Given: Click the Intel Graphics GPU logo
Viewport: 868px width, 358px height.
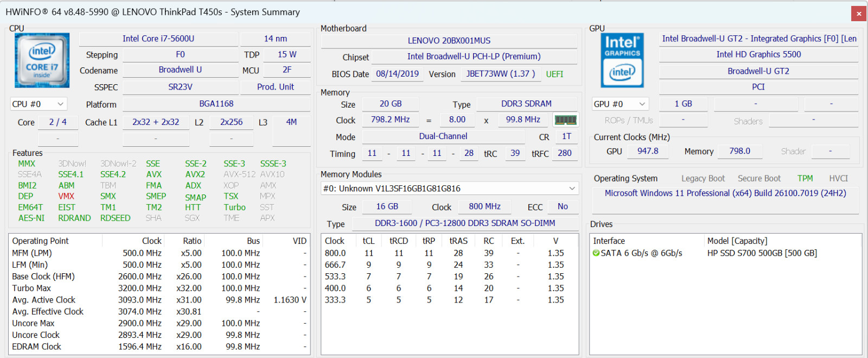Looking at the screenshot, I should coord(622,60).
